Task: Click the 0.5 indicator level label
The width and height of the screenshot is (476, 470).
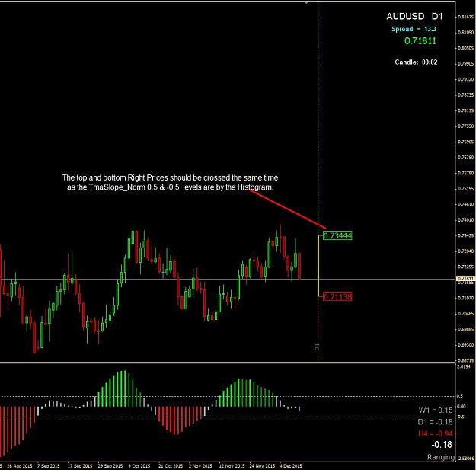Action: (460, 396)
